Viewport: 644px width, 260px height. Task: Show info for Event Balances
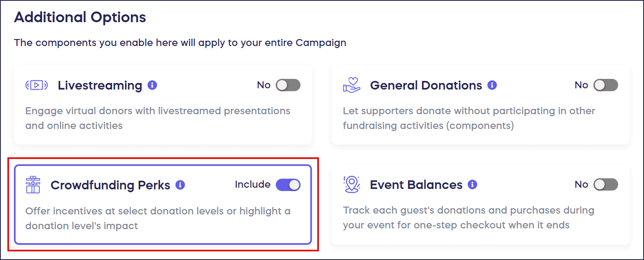(x=472, y=184)
